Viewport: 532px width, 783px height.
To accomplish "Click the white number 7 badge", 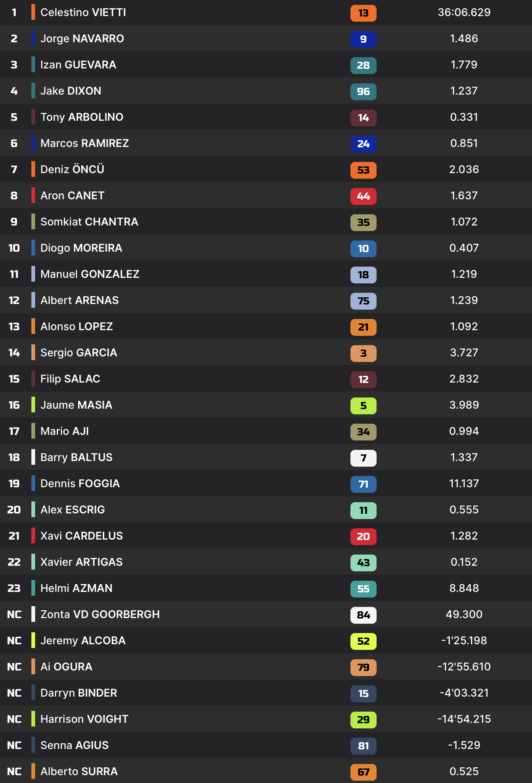I will (363, 458).
